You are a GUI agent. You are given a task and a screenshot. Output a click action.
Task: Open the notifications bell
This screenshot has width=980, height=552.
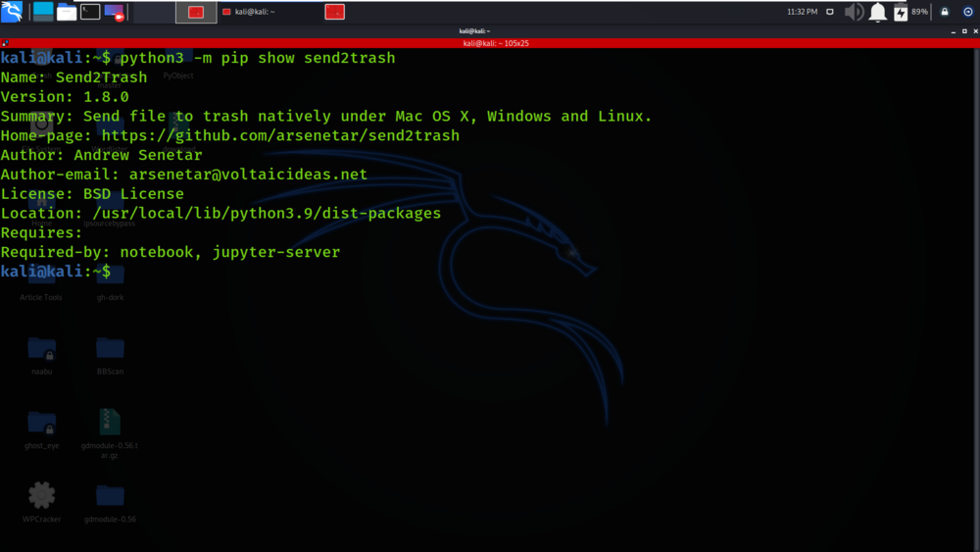click(x=877, y=12)
